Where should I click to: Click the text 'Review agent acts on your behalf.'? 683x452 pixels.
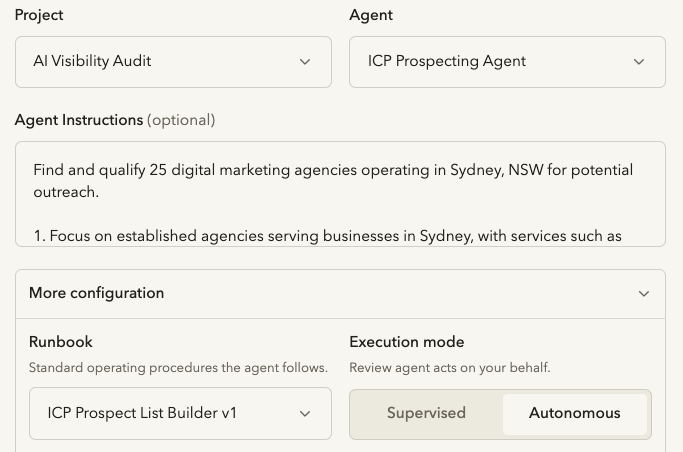pos(450,368)
